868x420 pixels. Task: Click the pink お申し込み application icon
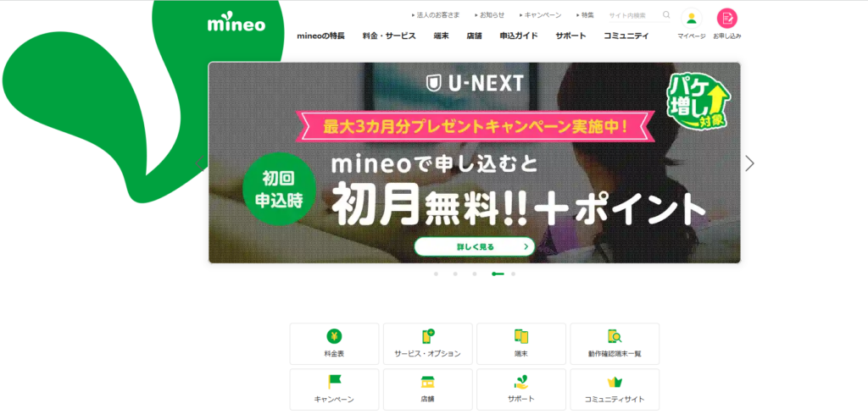point(726,19)
